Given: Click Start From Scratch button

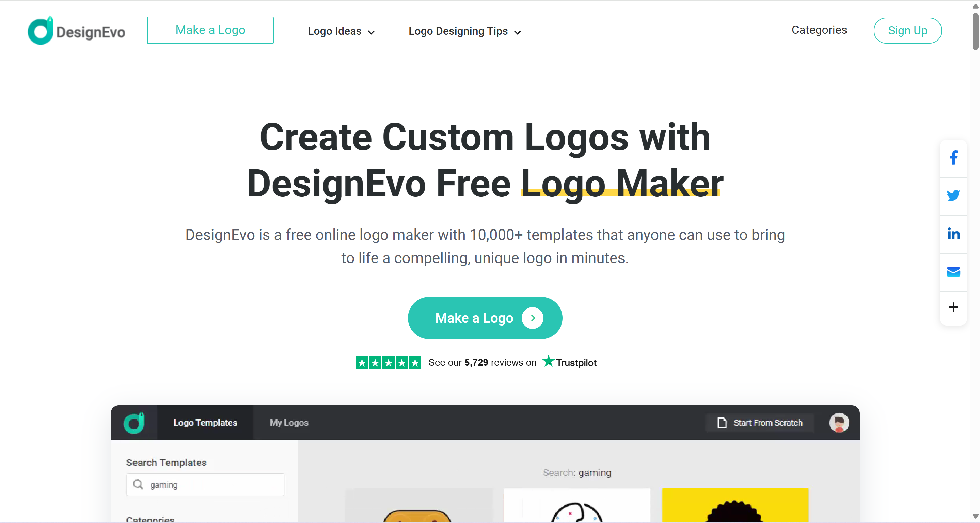Looking at the screenshot, I should (759, 423).
